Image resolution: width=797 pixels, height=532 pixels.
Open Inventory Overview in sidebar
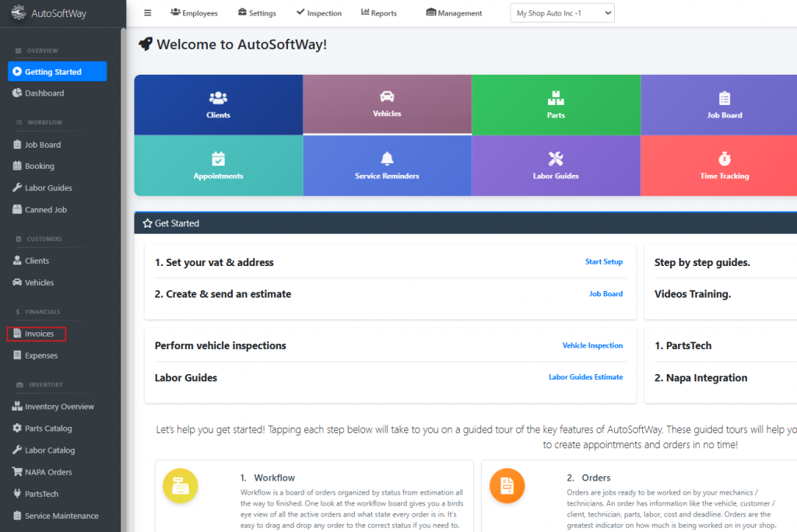click(x=58, y=407)
